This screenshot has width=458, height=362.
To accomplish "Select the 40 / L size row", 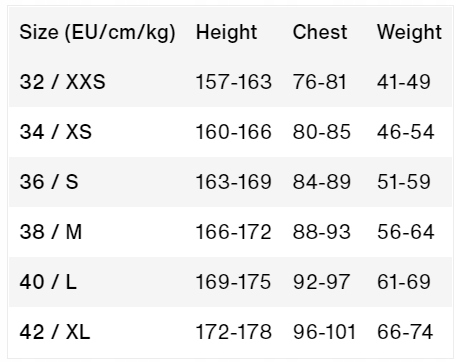I will tap(230, 282).
